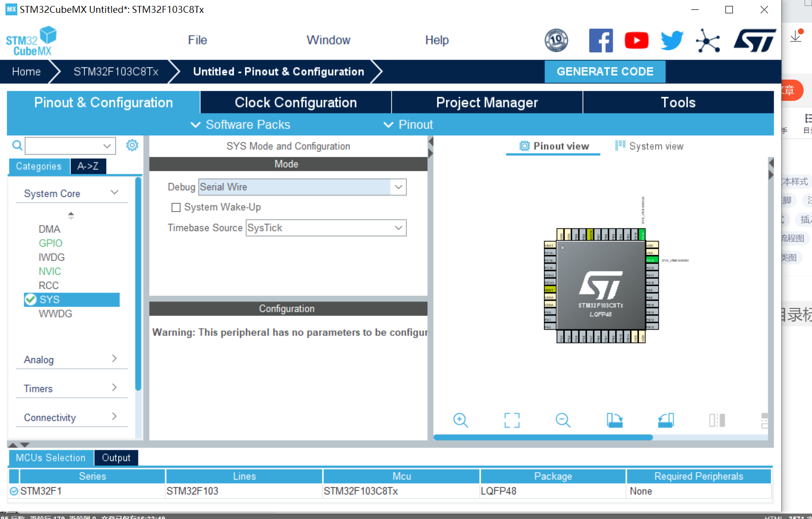Toggle the SYS peripheral checkmark
The image size is (812, 519).
pos(31,299)
